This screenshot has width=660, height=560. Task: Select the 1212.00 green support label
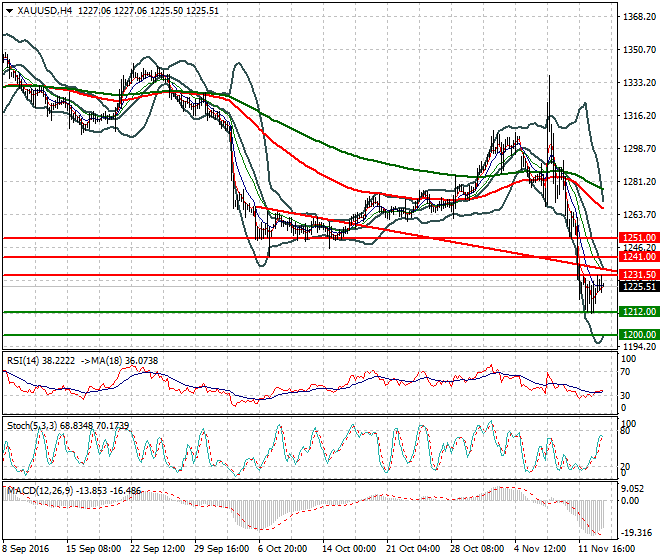click(x=639, y=312)
